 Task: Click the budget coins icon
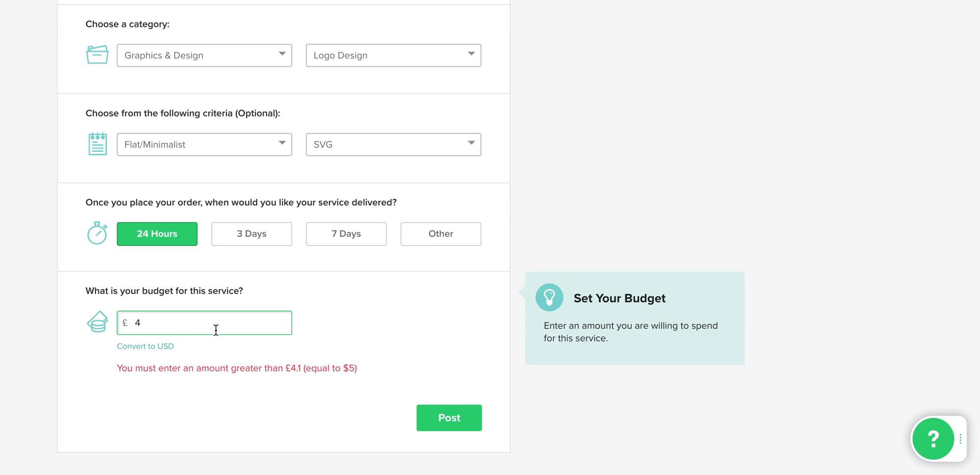[97, 322]
